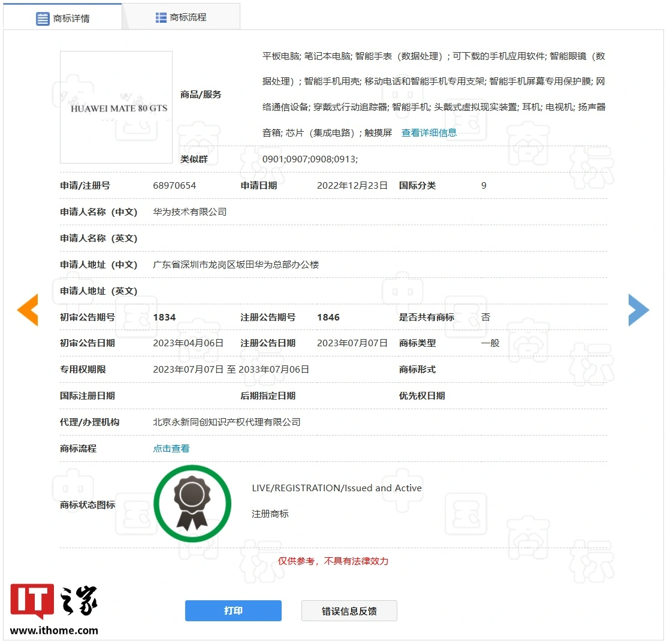Click the grid icon on 商标流程 tab
The height and width of the screenshot is (644, 667).
tap(160, 17)
